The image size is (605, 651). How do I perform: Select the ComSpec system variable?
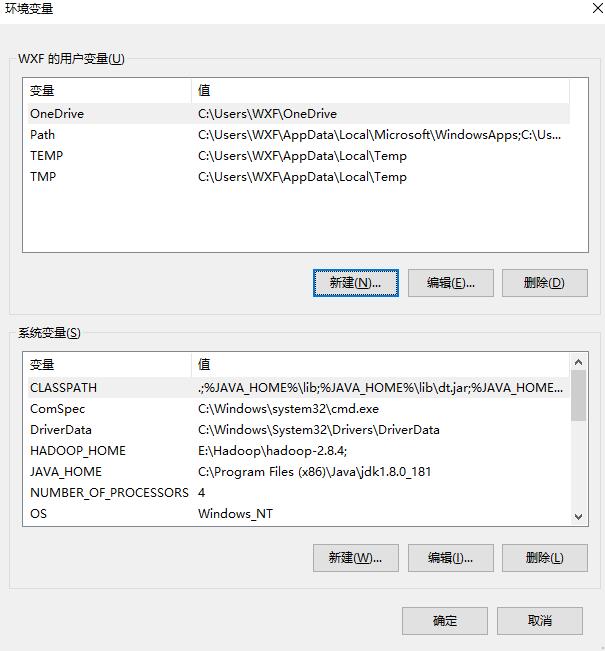(x=299, y=409)
